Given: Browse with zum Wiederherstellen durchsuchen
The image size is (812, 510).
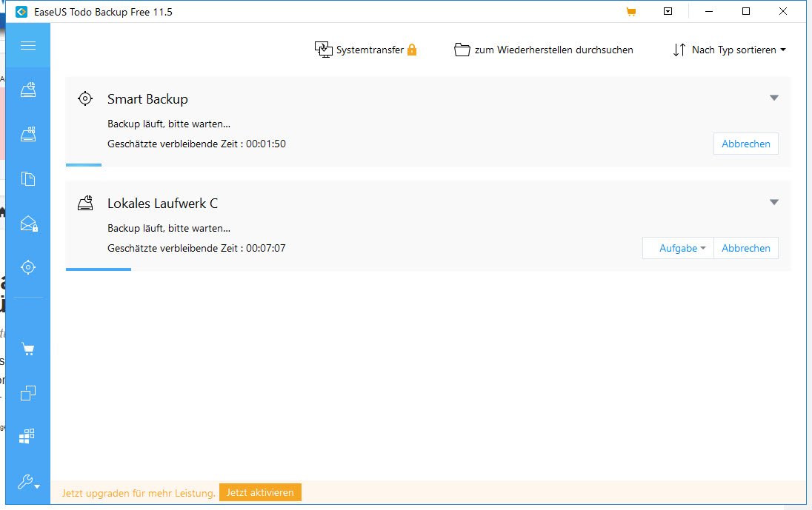Looking at the screenshot, I should 543,50.
